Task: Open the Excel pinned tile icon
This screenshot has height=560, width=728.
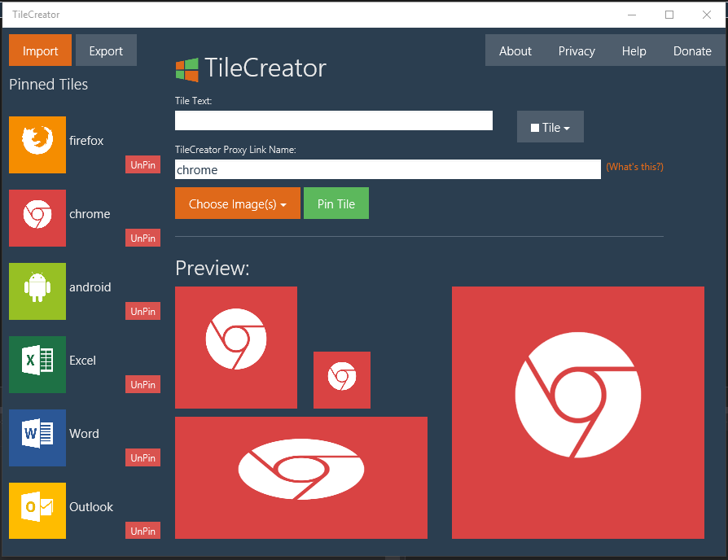Action: pos(37,365)
